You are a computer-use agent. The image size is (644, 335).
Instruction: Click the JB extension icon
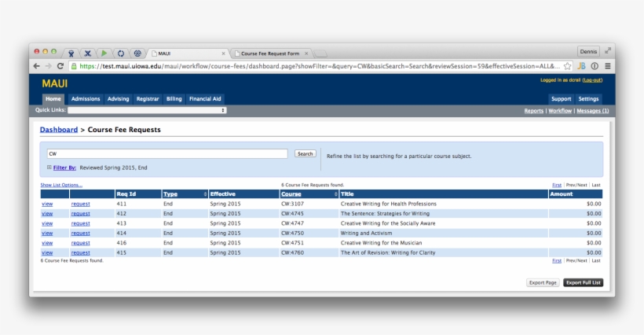coord(582,67)
